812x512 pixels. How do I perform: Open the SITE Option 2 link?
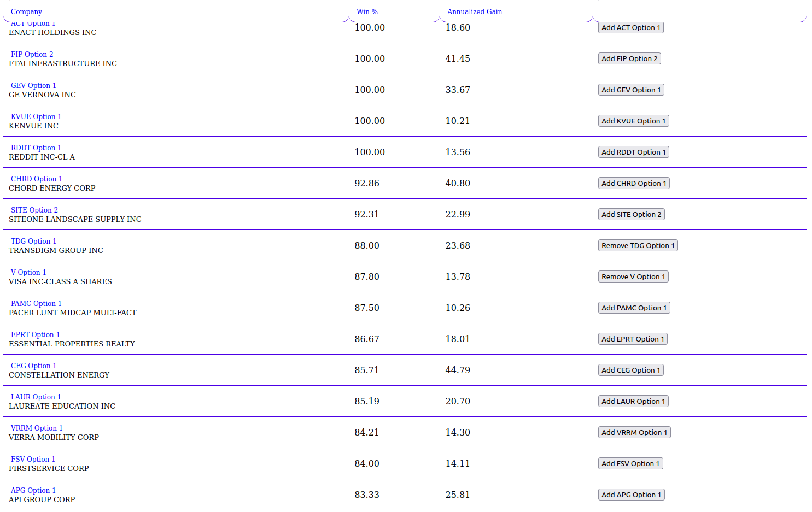(x=34, y=210)
